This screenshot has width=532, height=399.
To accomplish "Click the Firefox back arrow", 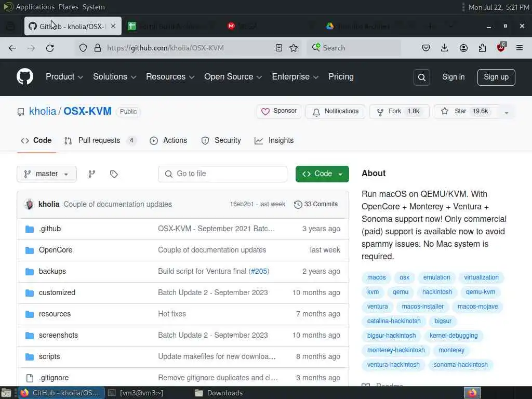I will (12, 48).
